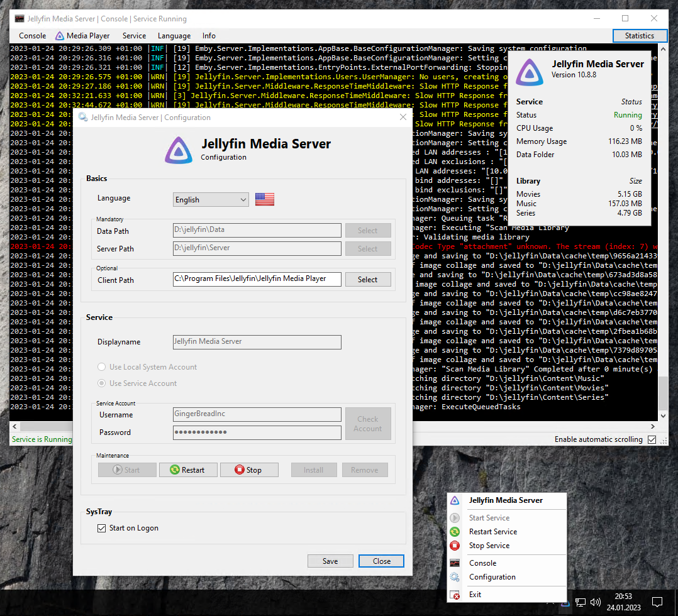Open the Language menu in the menu bar
The height and width of the screenshot is (616, 678).
(x=174, y=36)
